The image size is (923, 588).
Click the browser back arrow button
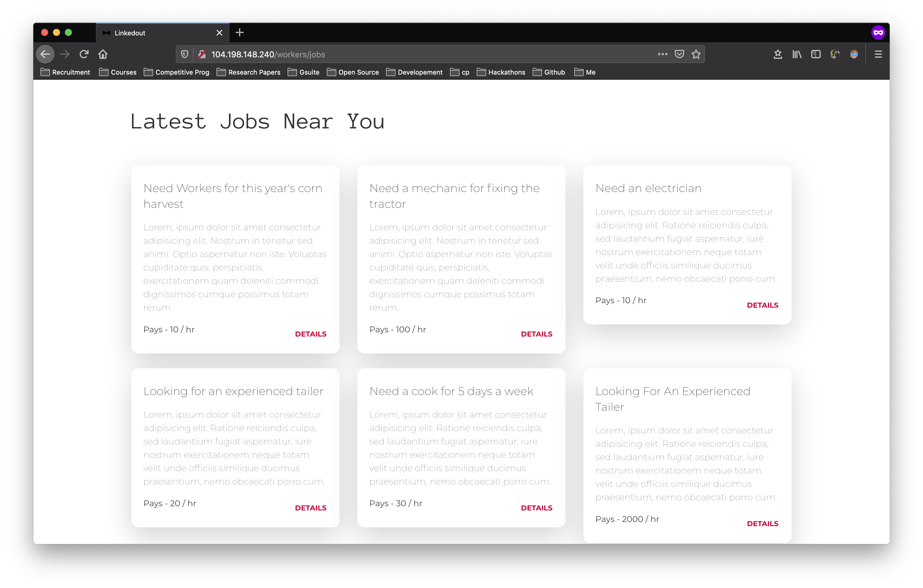(45, 54)
